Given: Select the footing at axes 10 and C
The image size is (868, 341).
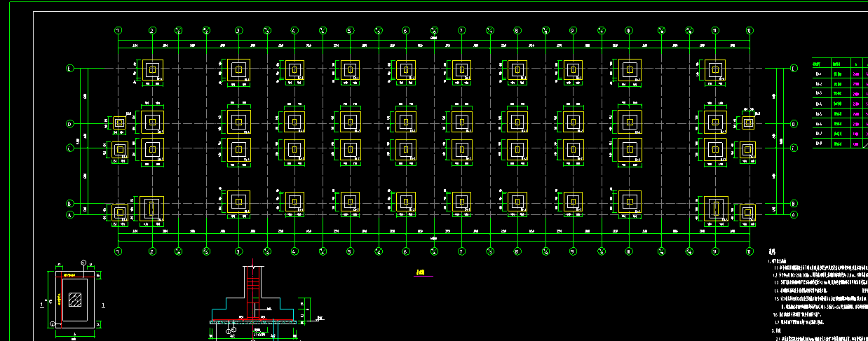Looking at the screenshot, I should point(630,148).
